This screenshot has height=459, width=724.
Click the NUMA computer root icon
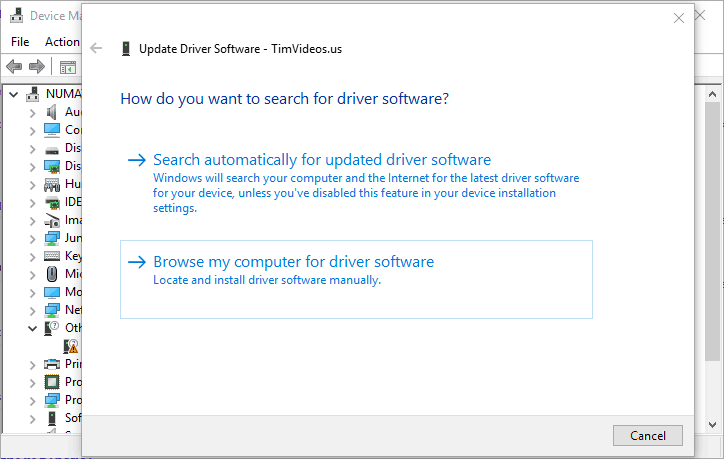tap(32, 94)
